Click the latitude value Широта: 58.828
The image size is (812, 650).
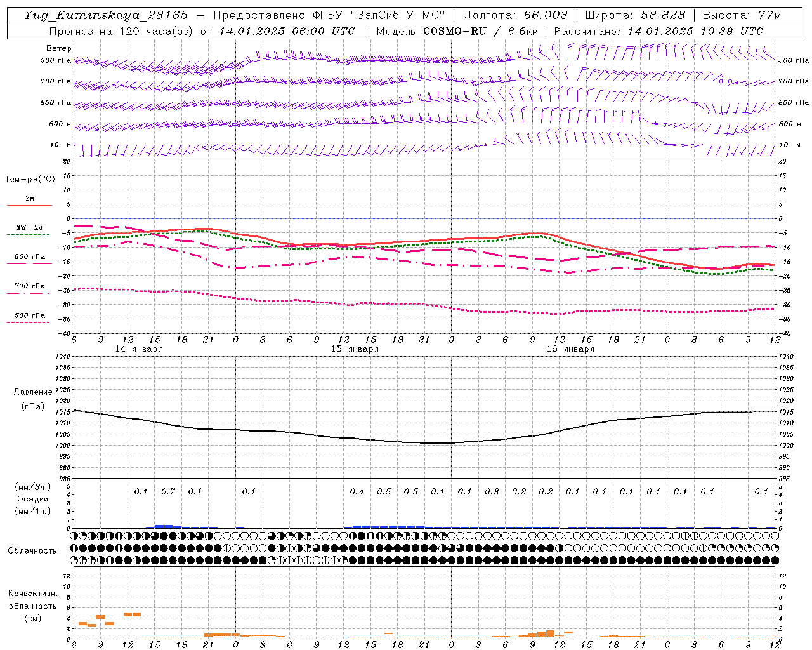pyautogui.click(x=635, y=15)
